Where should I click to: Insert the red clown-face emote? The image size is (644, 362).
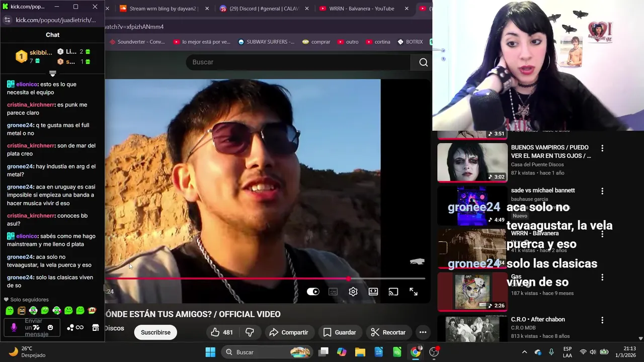pos(92,311)
